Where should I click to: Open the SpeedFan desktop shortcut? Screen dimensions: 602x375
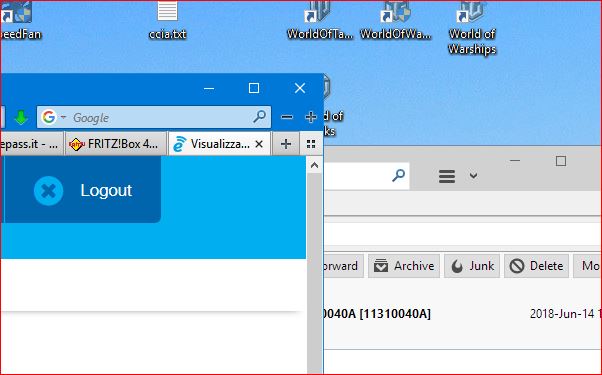click(x=20, y=20)
